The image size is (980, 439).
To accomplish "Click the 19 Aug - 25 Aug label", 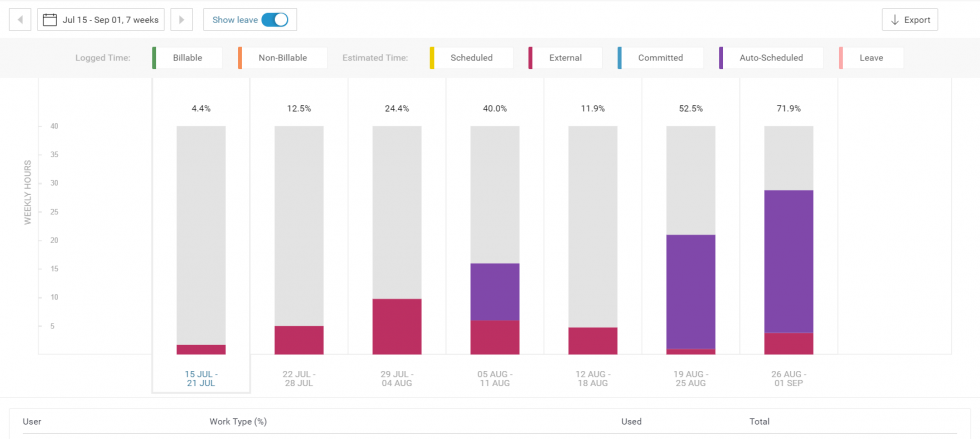I will click(x=691, y=378).
